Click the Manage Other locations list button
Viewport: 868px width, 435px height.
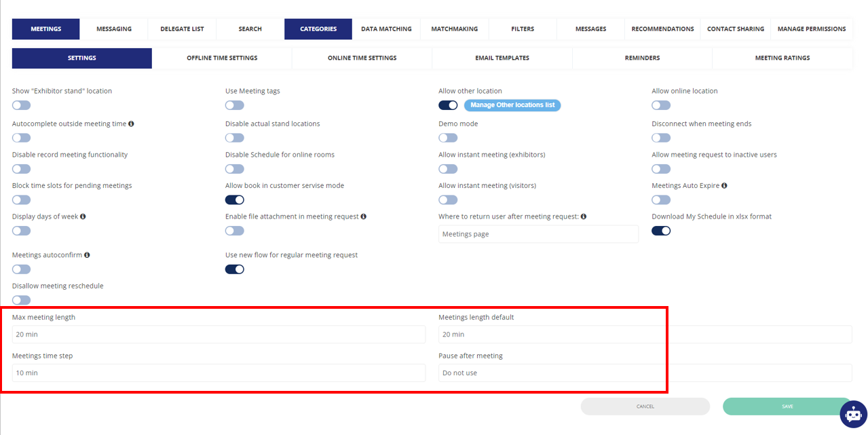pyautogui.click(x=512, y=105)
